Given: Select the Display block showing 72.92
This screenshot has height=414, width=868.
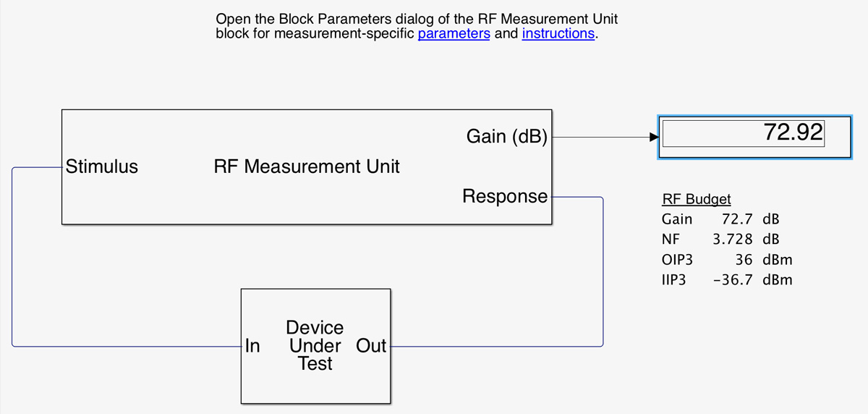Looking at the screenshot, I should point(753,137).
